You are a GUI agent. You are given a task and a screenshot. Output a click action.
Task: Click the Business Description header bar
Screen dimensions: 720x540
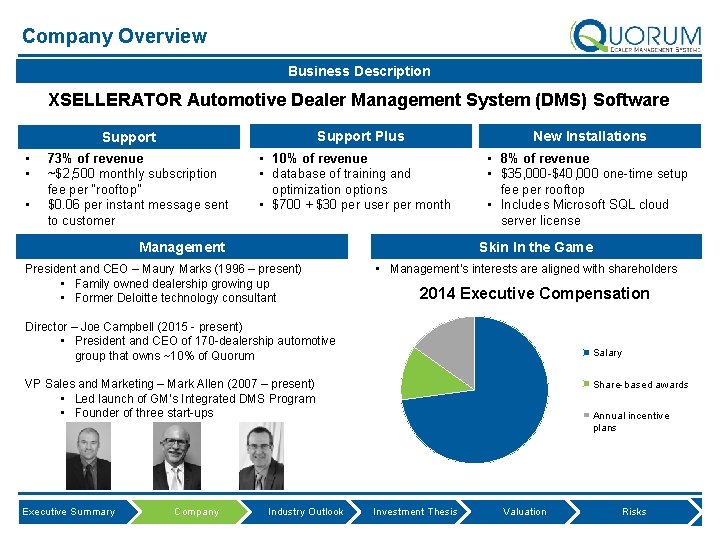(x=359, y=71)
